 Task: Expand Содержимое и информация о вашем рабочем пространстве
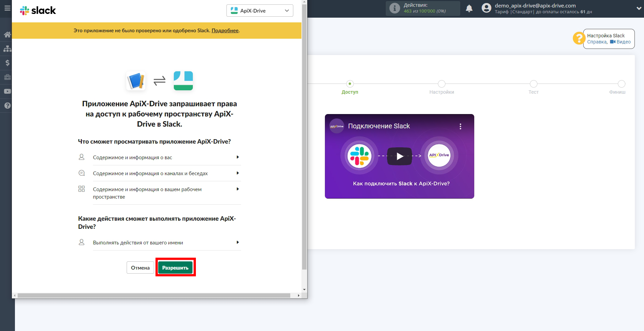point(167,193)
